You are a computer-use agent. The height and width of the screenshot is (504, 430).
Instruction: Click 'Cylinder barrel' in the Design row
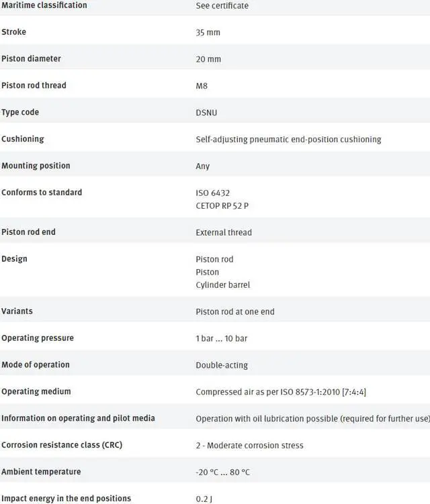point(222,285)
